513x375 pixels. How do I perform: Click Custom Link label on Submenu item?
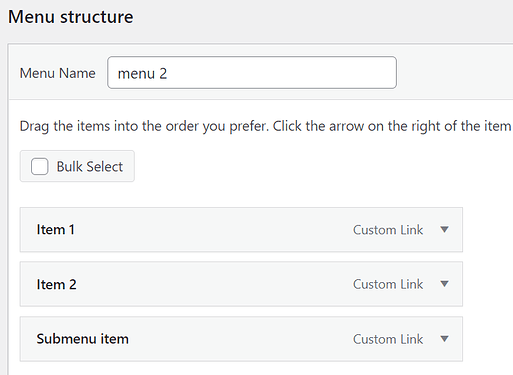[x=388, y=339]
